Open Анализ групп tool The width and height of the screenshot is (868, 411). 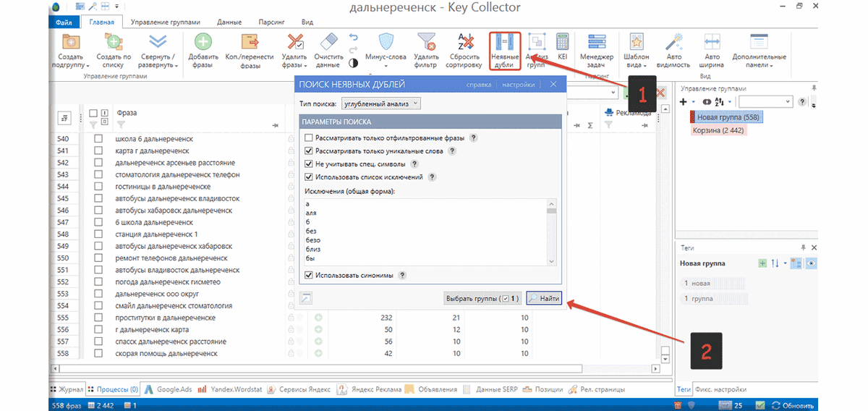[536, 51]
